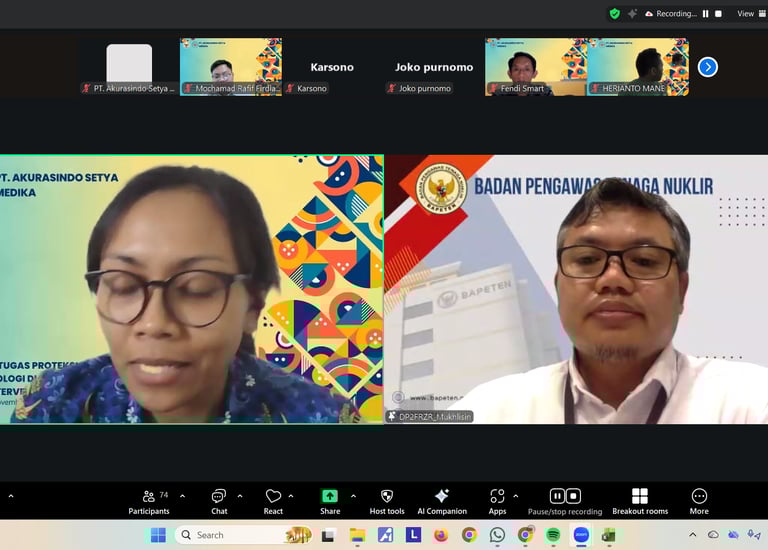Select Mochamad Rafif Firdla video thumbnail
The image size is (768, 550).
point(231,67)
